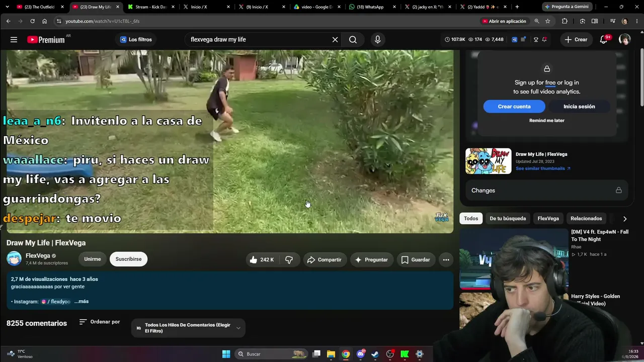Open the Draw My Life thumbnail preview
Screen dimensions: 644x362
(x=489, y=161)
